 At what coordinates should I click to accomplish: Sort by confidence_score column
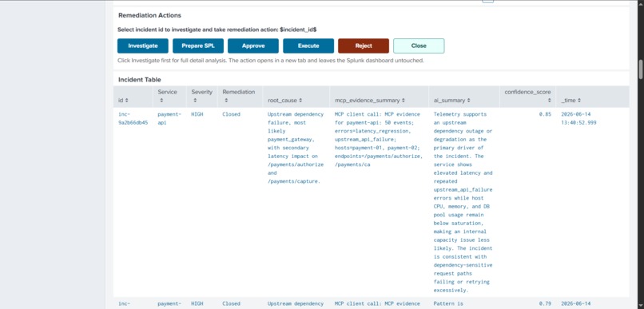tap(528, 96)
